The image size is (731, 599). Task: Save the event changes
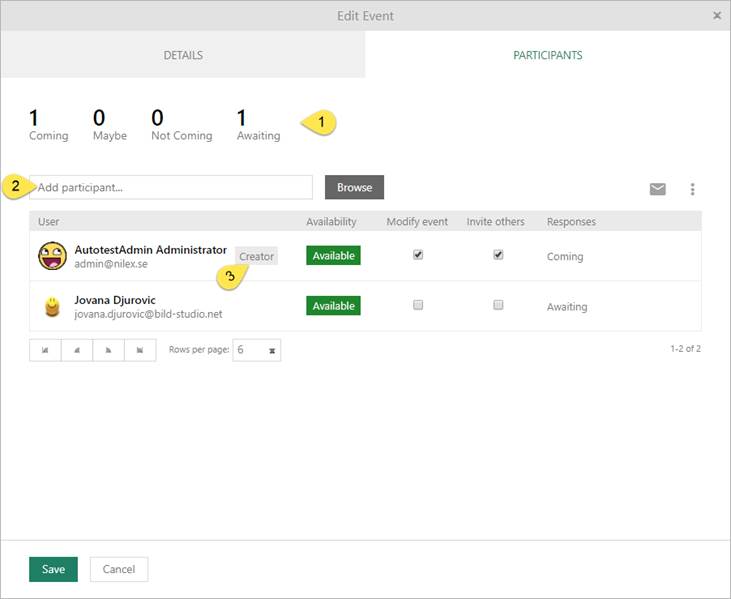pyautogui.click(x=53, y=569)
